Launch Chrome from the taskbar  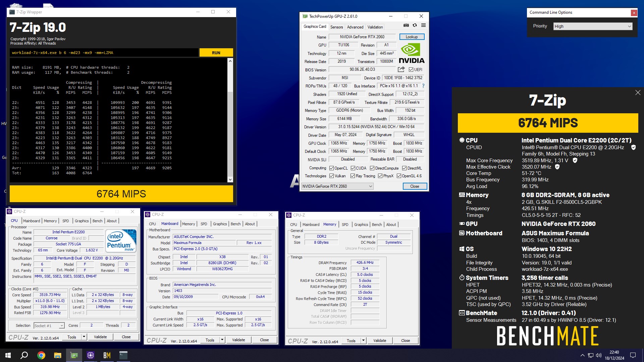click(x=41, y=355)
